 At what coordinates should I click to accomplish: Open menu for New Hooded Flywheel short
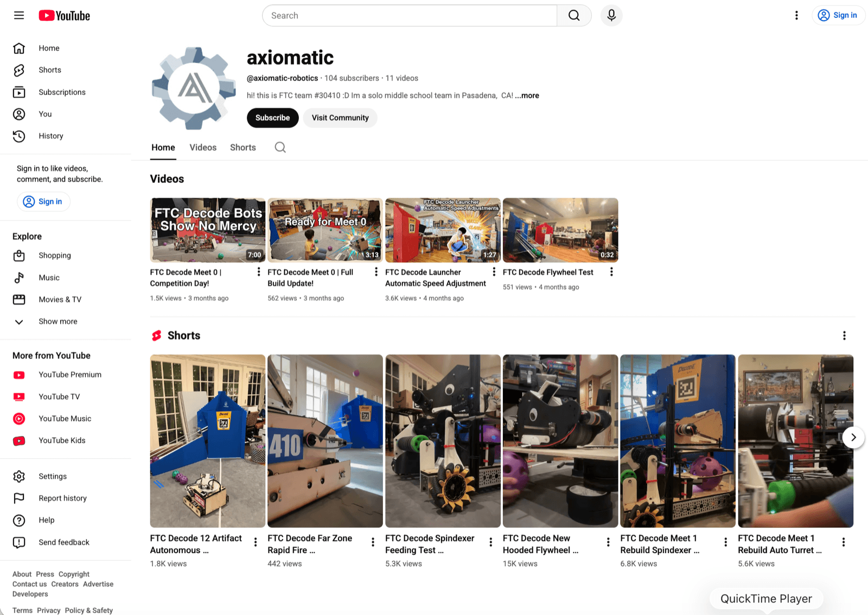[x=608, y=542]
